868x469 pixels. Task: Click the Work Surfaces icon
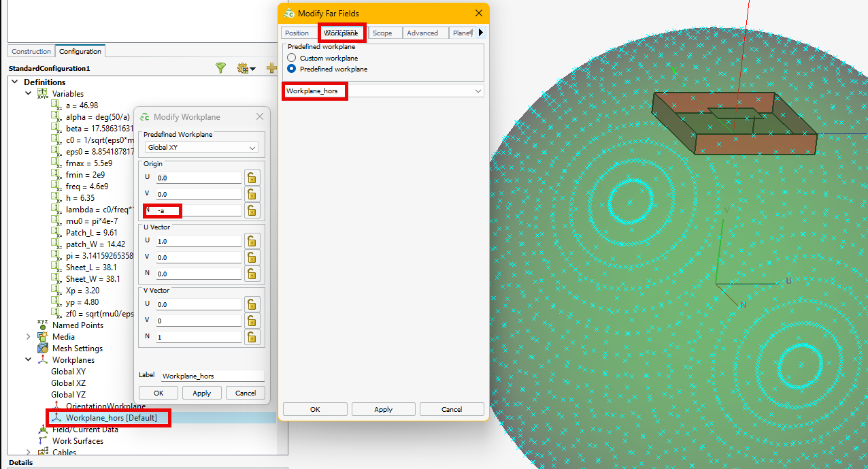click(42, 441)
